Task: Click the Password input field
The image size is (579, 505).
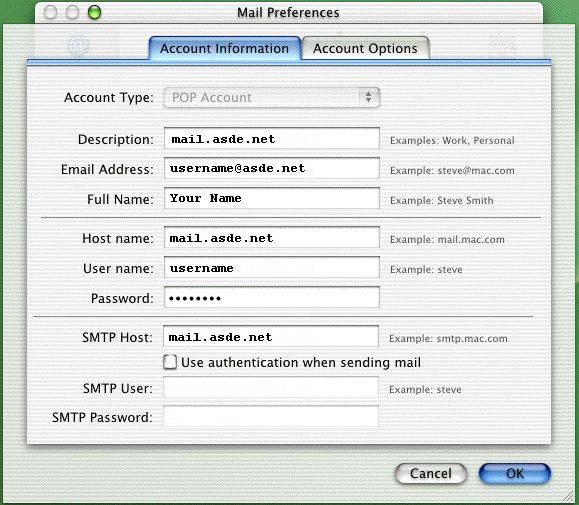Action: 272,297
